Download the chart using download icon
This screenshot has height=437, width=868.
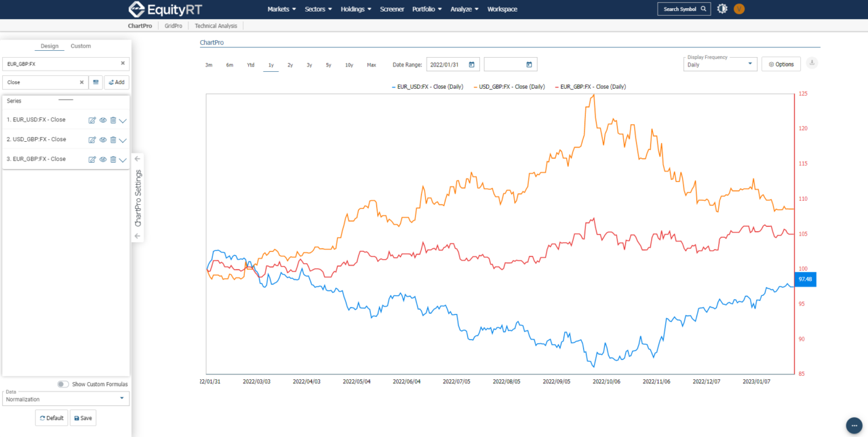tap(811, 63)
